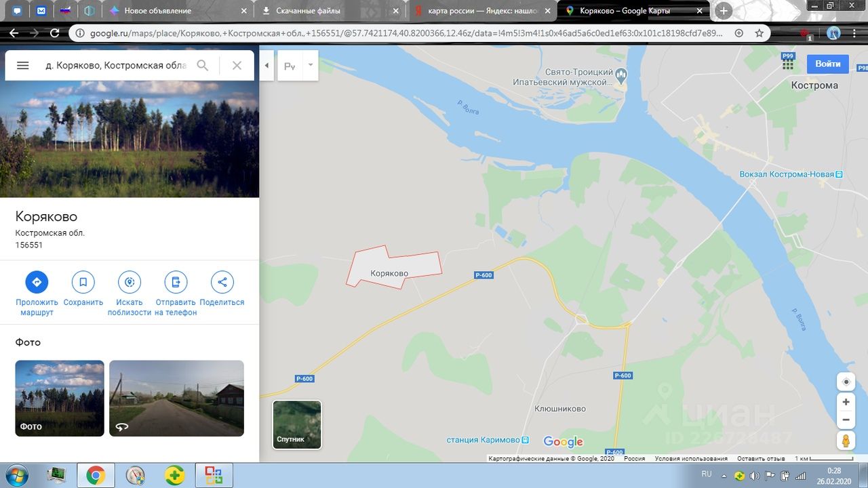Image resolution: width=868 pixels, height=488 pixels.
Task: Open the Google Maps hamburger menu
Action: [x=22, y=66]
